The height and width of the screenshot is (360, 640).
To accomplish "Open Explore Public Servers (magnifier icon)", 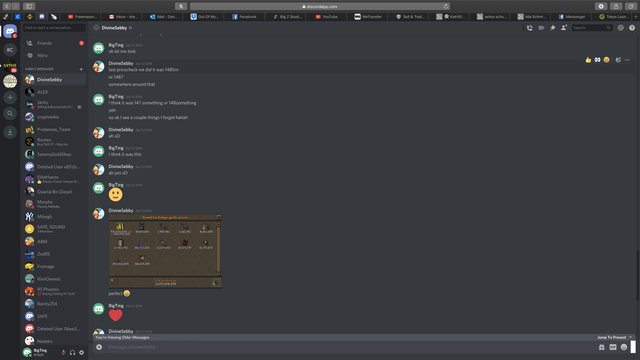I will click(x=10, y=113).
